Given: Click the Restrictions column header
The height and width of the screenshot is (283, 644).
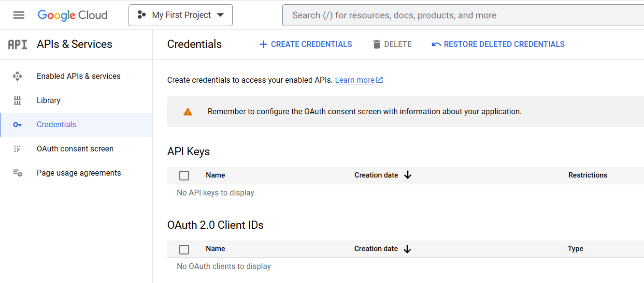Looking at the screenshot, I should coord(587,175).
